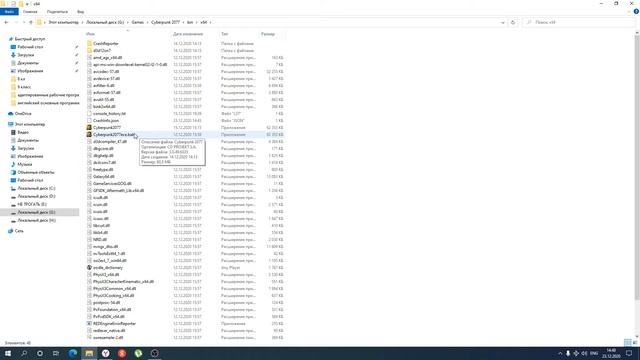
Task: Open the notification center icon
Action: click(629, 353)
